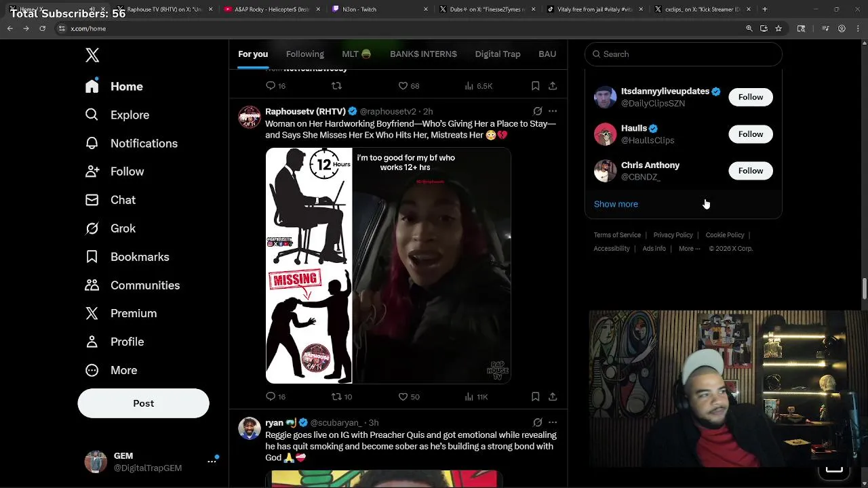868x488 pixels.
Task: Open a new browser tab
Action: click(x=764, y=9)
